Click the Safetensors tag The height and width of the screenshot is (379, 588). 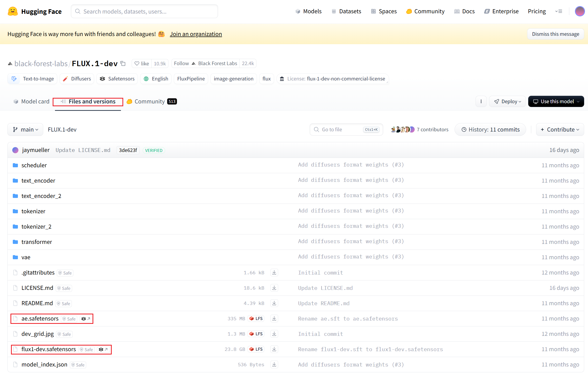pos(117,79)
